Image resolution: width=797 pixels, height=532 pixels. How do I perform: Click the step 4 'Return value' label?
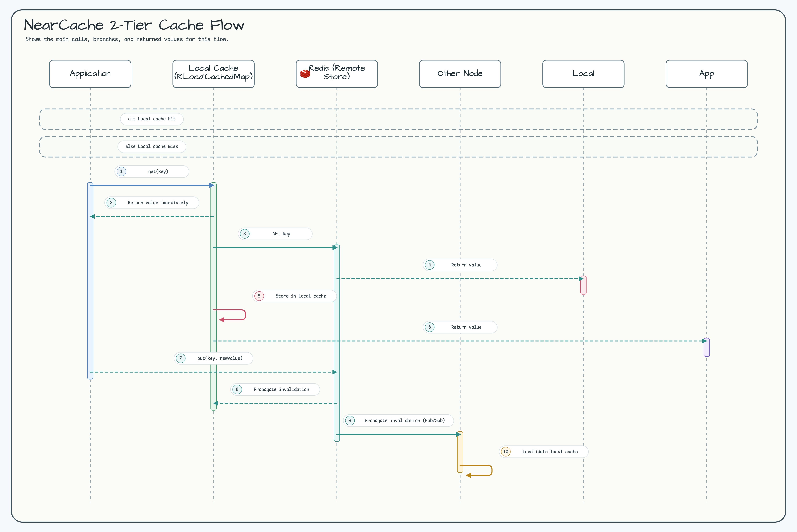pyautogui.click(x=460, y=265)
